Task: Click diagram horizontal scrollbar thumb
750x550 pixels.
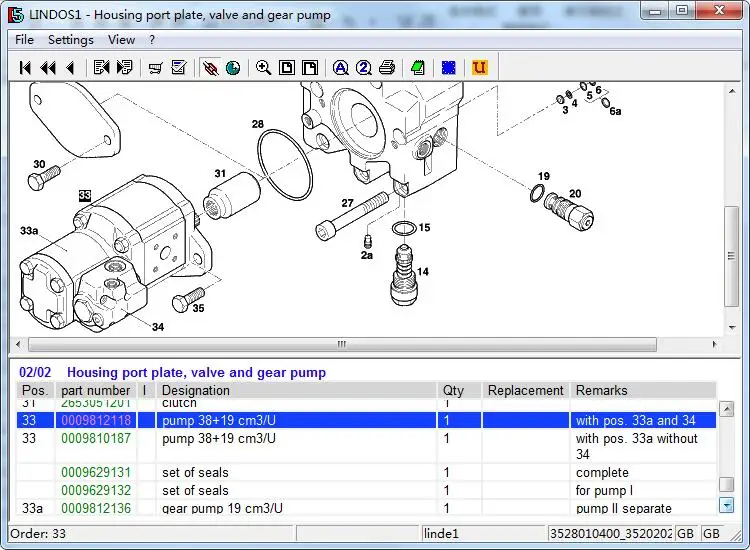Action: pos(342,344)
